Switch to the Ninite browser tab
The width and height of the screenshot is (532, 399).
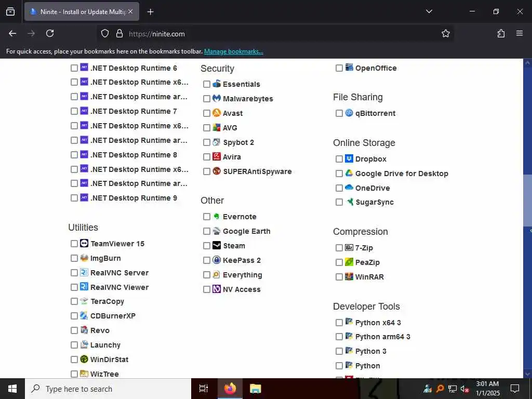coord(82,11)
